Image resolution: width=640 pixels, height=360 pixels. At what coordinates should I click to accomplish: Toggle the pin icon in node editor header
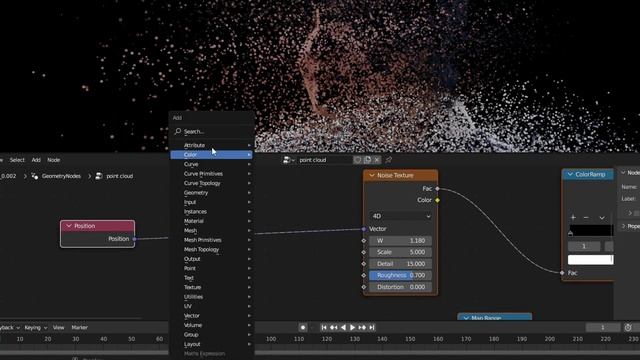coord(389,160)
